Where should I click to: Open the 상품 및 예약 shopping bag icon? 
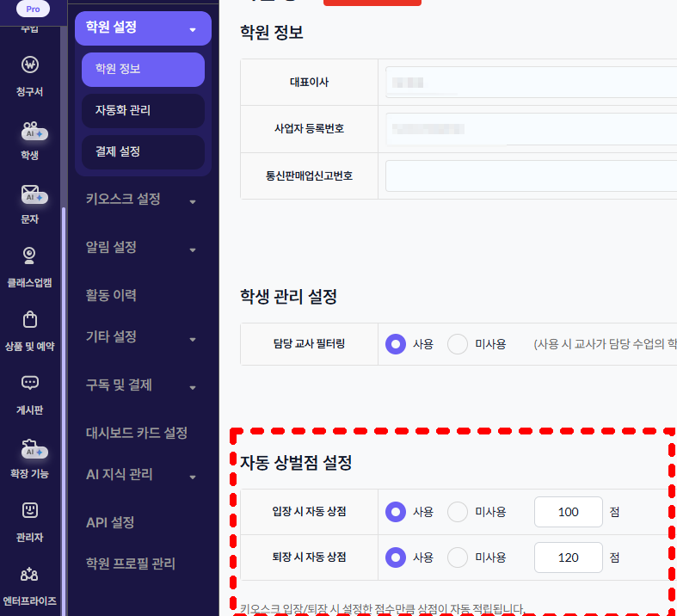coord(30,319)
